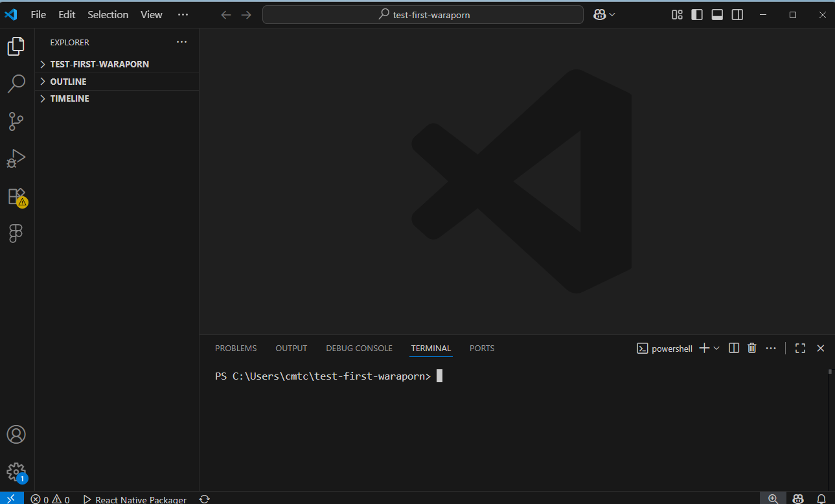Screen dimensions: 835x504
Task: Open Run and Debug view
Action: (x=16, y=159)
